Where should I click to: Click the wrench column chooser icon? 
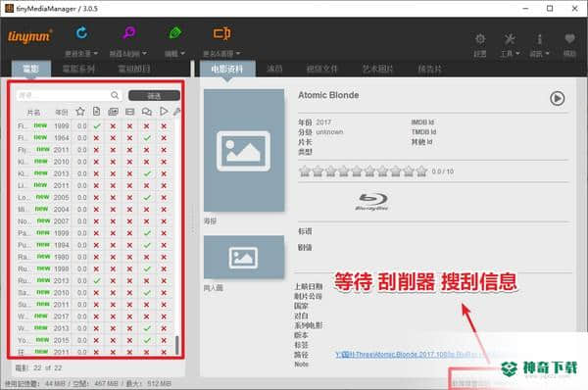click(176, 112)
